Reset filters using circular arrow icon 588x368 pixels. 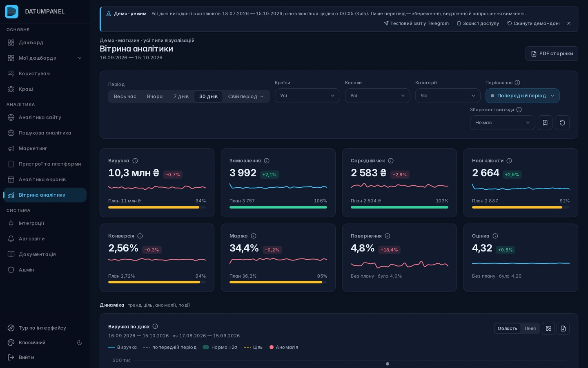tap(562, 123)
